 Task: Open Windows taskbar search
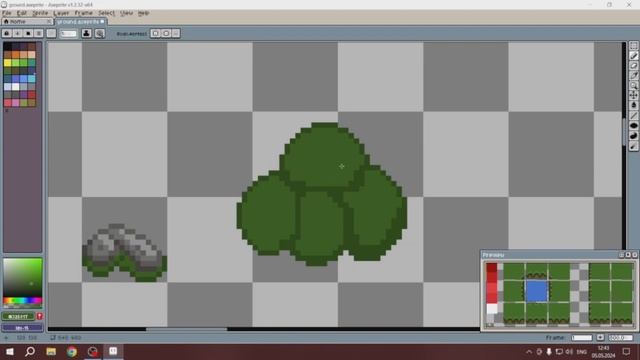[30, 351]
